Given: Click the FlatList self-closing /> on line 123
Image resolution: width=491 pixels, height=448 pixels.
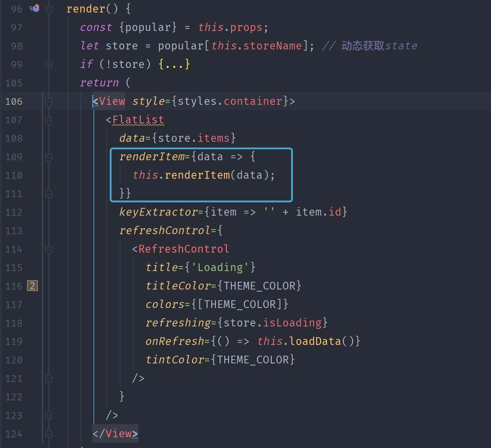Looking at the screenshot, I should point(112,415).
